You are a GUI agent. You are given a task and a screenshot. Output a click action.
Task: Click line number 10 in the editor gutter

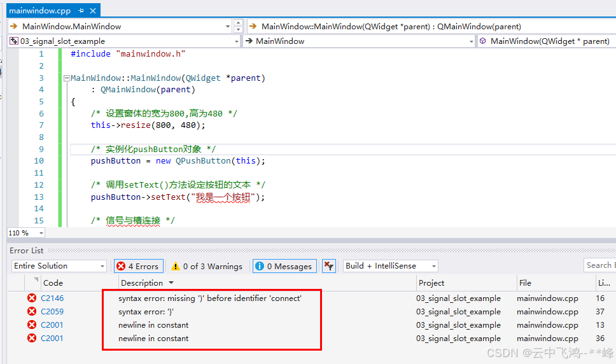tap(39, 161)
